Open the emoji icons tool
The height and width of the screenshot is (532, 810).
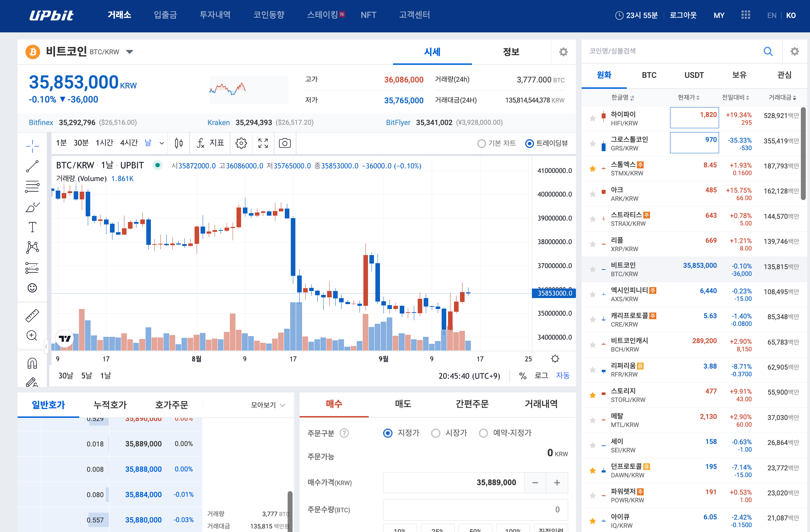(32, 288)
